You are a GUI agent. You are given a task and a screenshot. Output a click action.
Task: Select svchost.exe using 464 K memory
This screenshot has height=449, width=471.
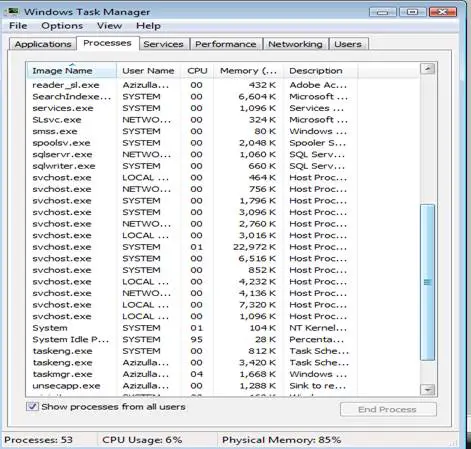[191, 178]
